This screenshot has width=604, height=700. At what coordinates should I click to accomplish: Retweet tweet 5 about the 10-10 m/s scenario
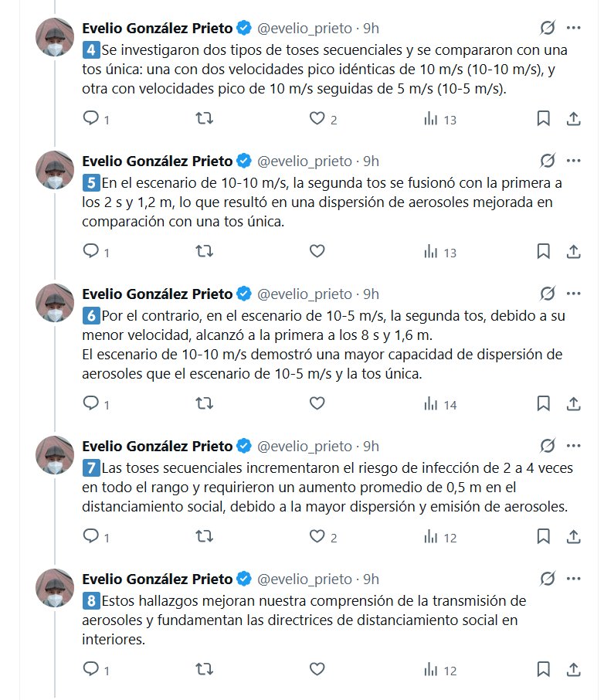[x=204, y=252]
